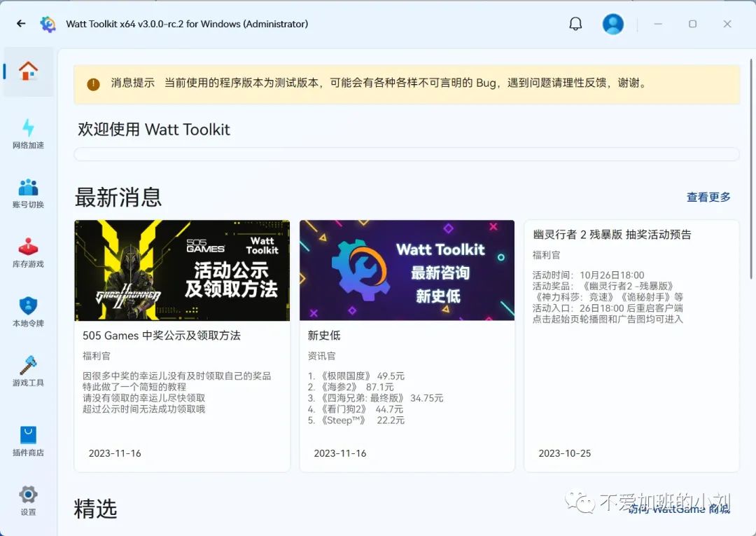Select the home icon in the sidebar
Image resolution: width=756 pixels, height=536 pixels.
coord(28,70)
